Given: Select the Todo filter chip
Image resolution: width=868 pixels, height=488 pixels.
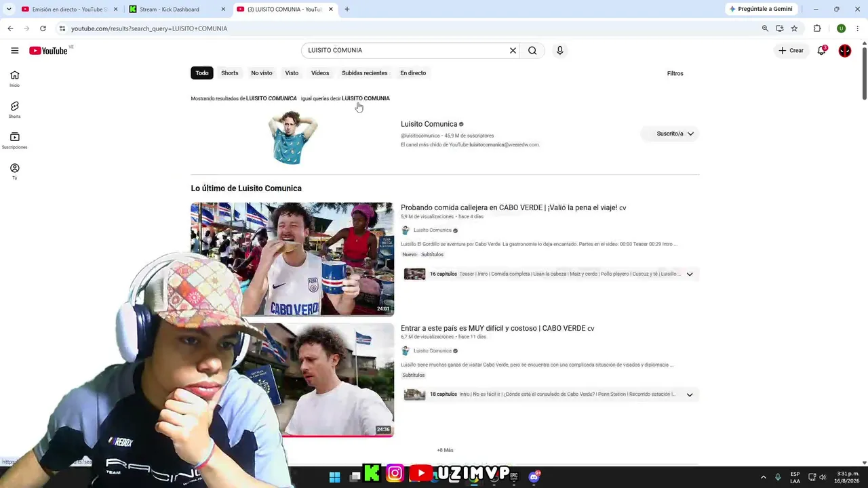Looking at the screenshot, I should [x=202, y=73].
